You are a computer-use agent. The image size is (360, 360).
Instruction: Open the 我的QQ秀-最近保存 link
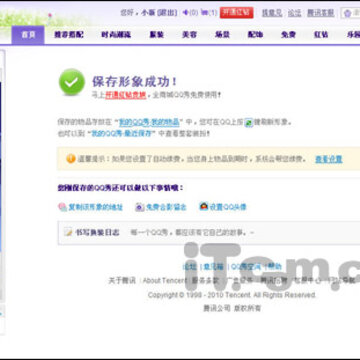coord(122,134)
